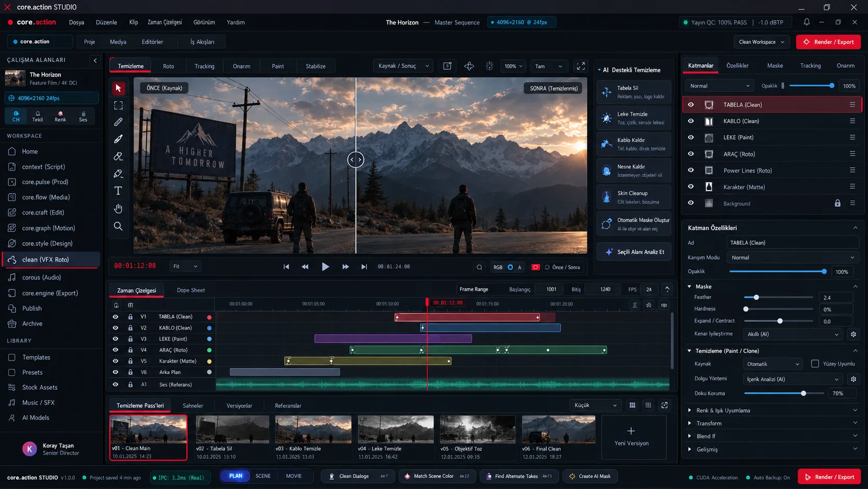
Task: Select the rectangular marquee tool
Action: click(x=118, y=105)
